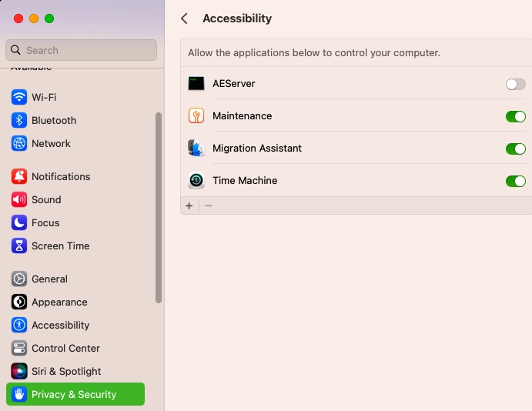The height and width of the screenshot is (411, 532).
Task: Click the Migration Assistant app icon
Action: (x=196, y=149)
